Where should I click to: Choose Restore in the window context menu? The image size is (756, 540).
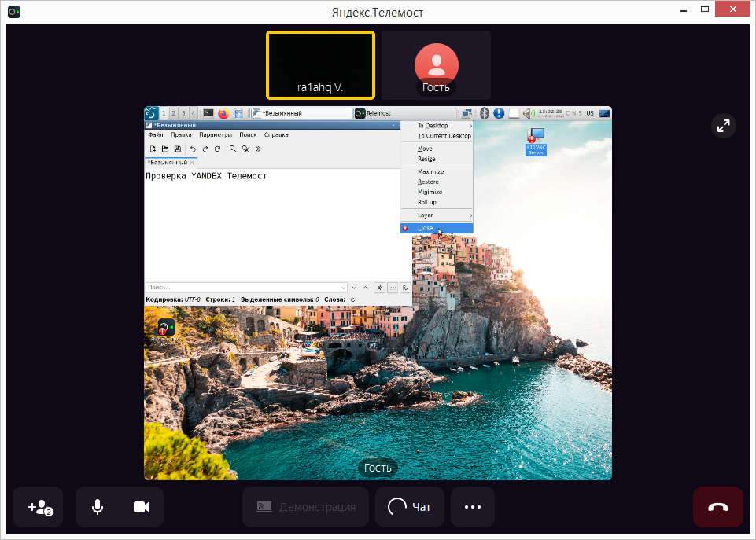coord(437,182)
